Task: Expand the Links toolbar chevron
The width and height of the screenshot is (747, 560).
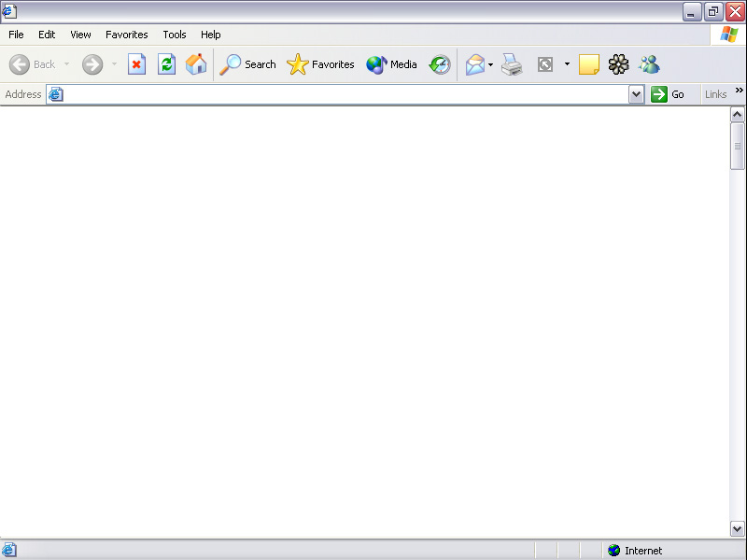Action: point(739,90)
